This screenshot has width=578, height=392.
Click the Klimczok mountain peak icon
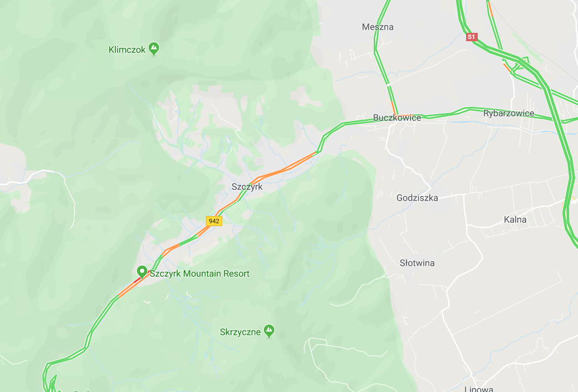pyautogui.click(x=154, y=48)
